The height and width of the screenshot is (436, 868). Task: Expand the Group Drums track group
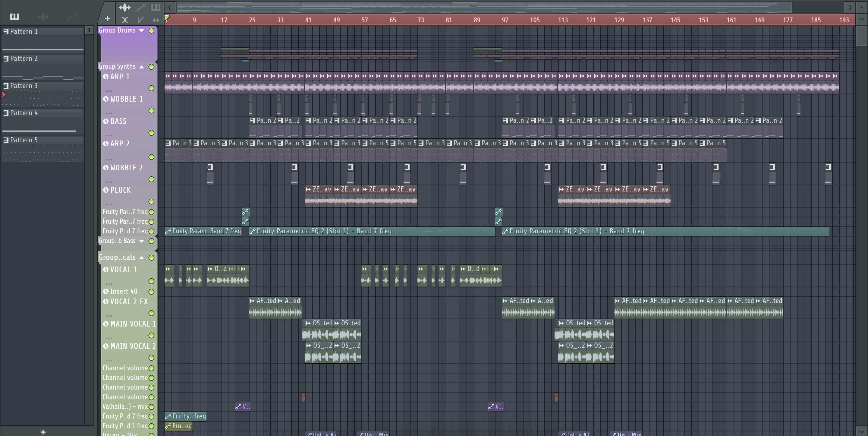tap(142, 31)
